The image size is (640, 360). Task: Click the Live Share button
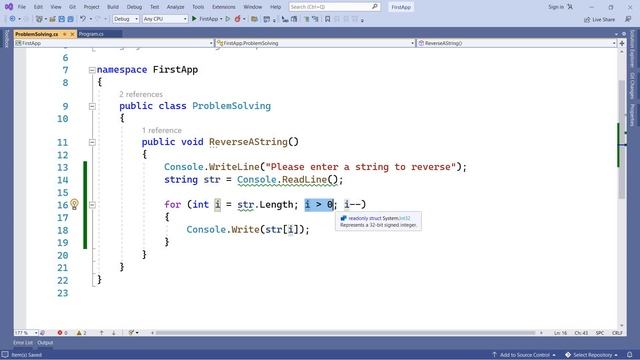pos(599,19)
